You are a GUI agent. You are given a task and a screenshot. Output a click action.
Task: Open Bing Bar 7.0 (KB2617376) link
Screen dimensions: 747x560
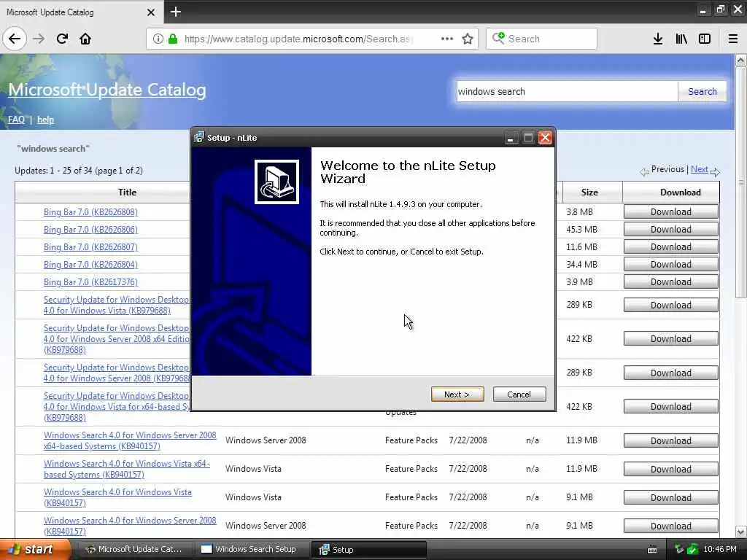[x=90, y=282]
